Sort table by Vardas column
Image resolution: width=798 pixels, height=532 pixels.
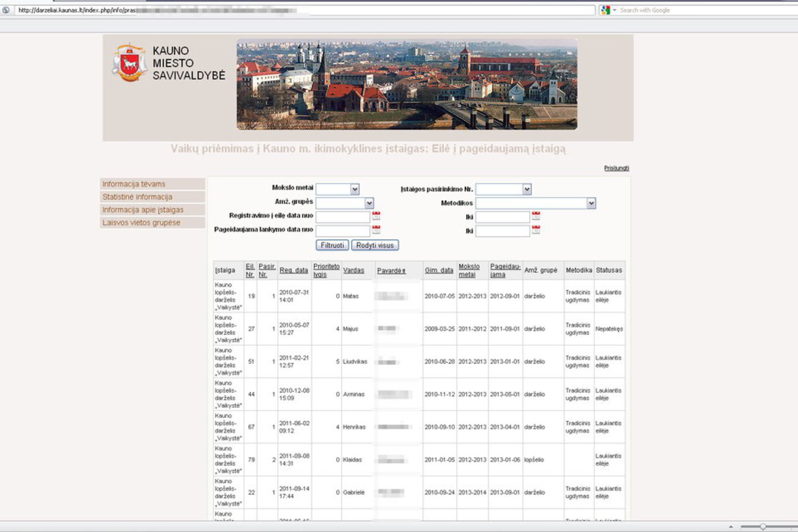(354, 270)
